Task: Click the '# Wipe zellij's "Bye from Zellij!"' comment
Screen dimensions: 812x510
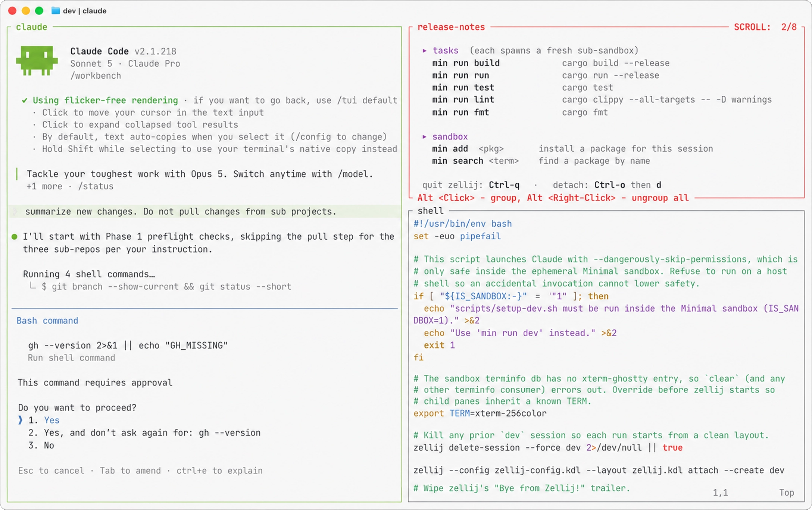Action: [x=522, y=488]
